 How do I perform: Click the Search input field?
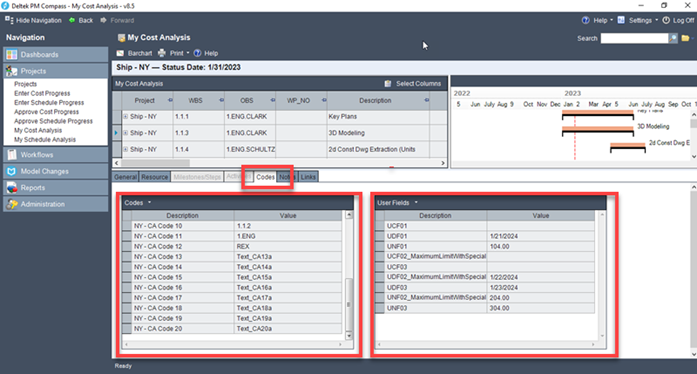pos(634,38)
